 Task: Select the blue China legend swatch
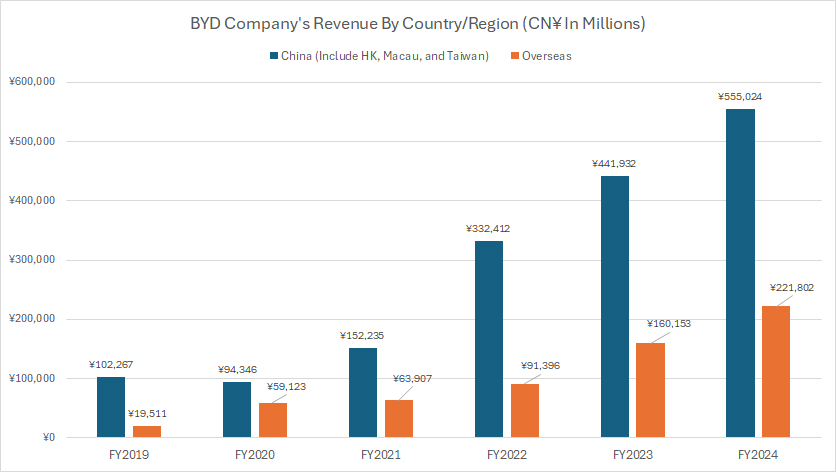(x=274, y=56)
